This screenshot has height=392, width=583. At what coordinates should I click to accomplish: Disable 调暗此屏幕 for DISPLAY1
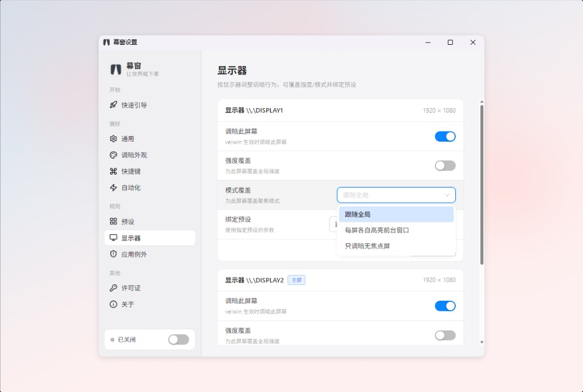[x=445, y=137]
